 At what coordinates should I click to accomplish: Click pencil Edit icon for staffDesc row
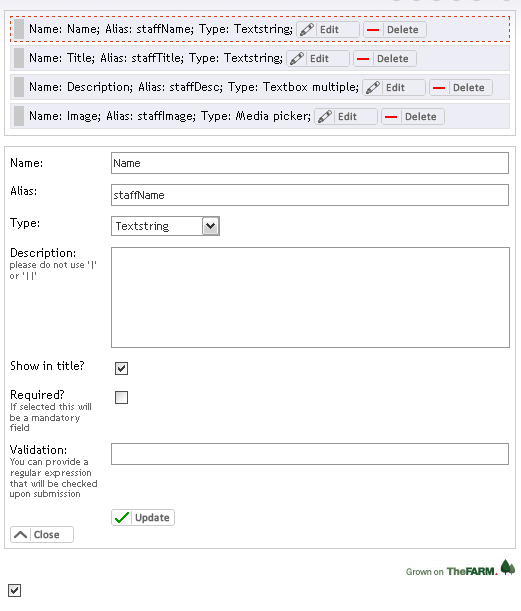click(x=373, y=88)
